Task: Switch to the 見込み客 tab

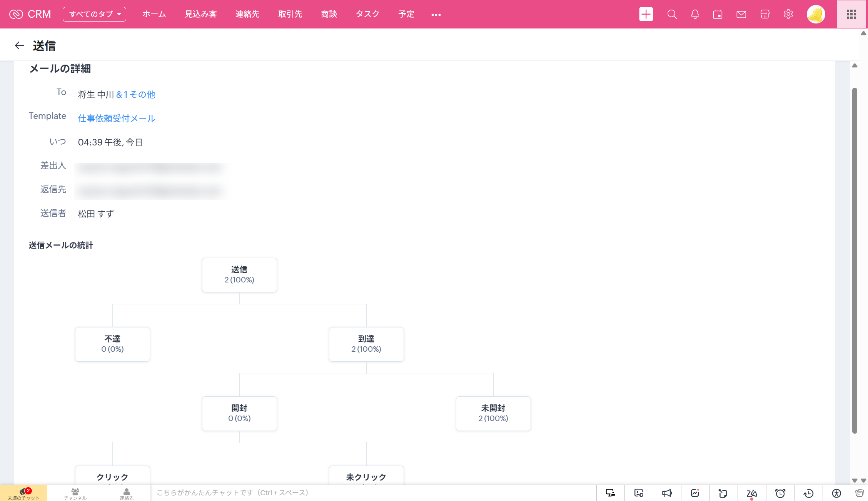Action: coord(200,14)
